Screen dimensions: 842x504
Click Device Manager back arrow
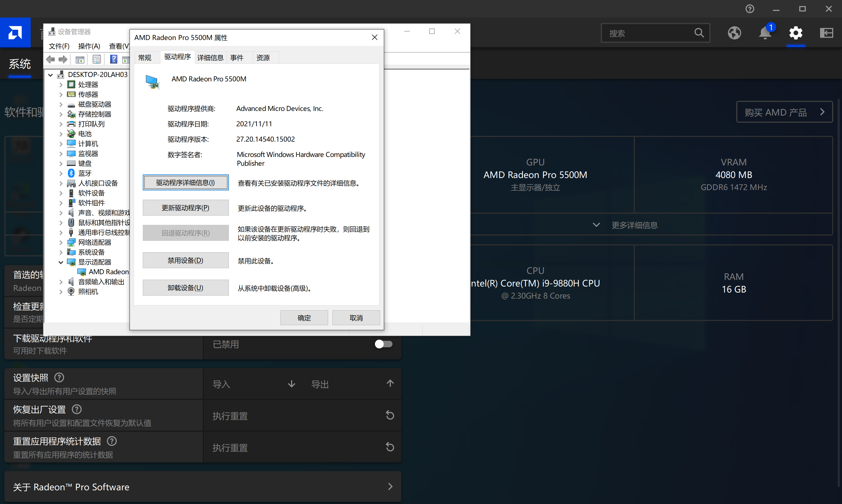pyautogui.click(x=51, y=59)
